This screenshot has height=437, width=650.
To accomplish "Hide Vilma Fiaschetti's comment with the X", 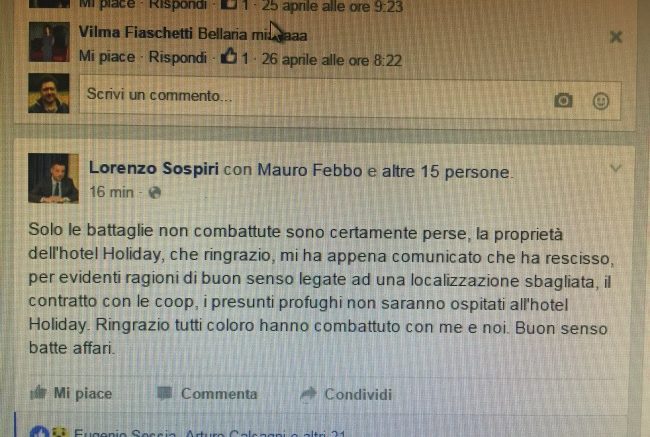I will click(x=616, y=37).
